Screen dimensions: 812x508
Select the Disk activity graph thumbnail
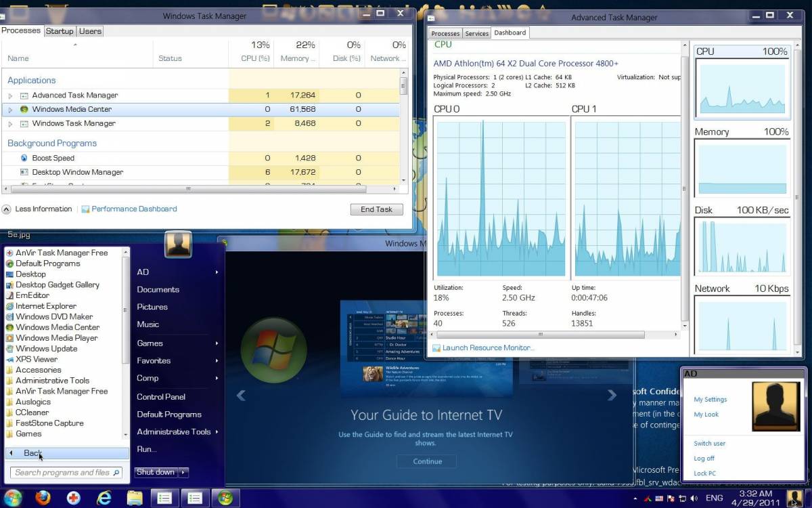tap(742, 240)
